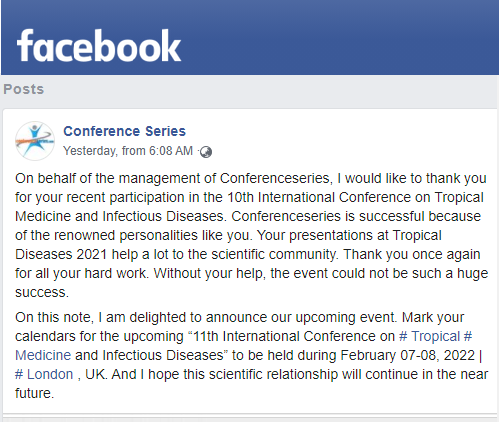Click the word success ending first paragraph
Screen dimensions: 503x422
coord(40,293)
